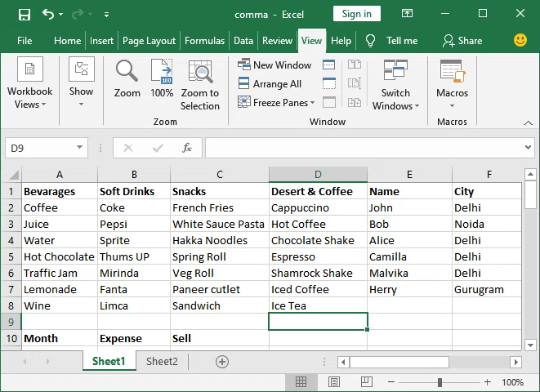
Task: Switch to the Sheet2 tab
Action: (162, 361)
